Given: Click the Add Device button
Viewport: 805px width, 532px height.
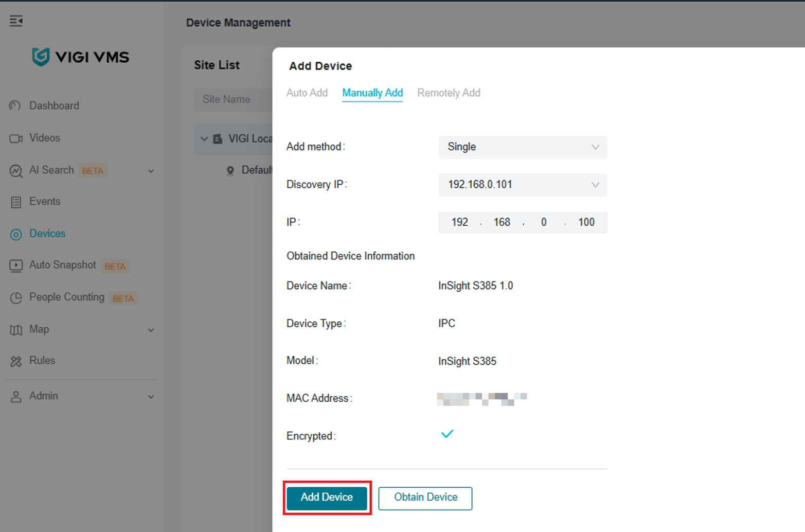Looking at the screenshot, I should point(327,498).
